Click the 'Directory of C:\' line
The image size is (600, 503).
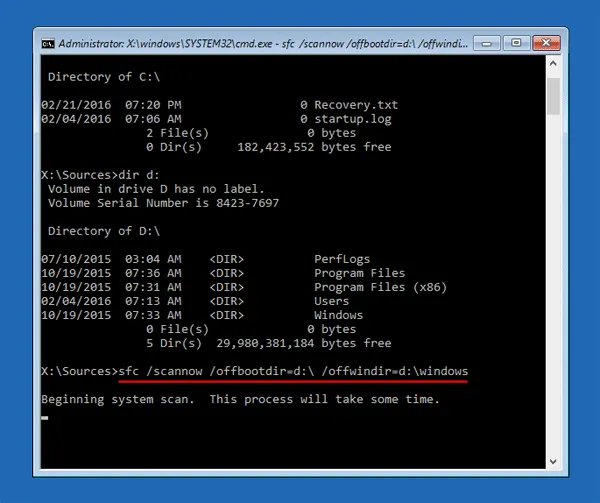[x=104, y=77]
